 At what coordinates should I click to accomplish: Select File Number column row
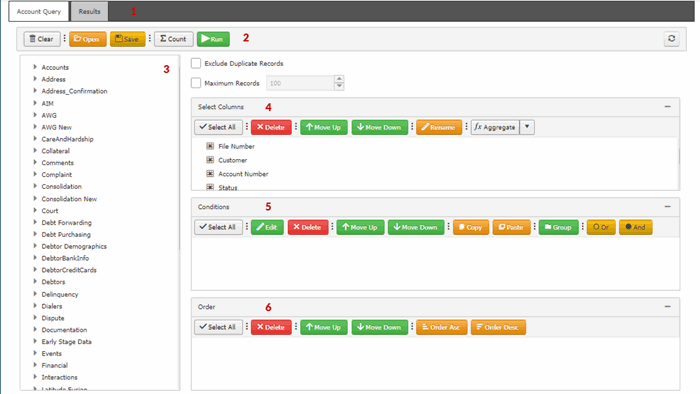coord(236,146)
